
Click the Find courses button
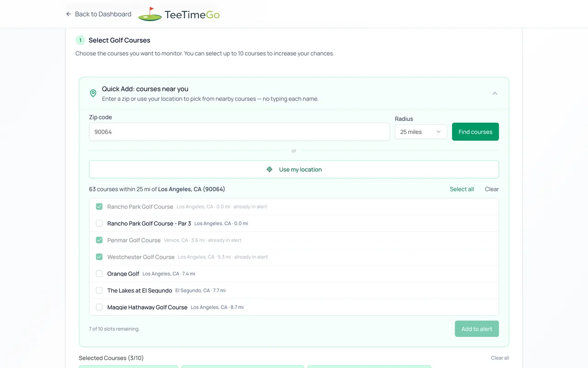[x=475, y=132]
